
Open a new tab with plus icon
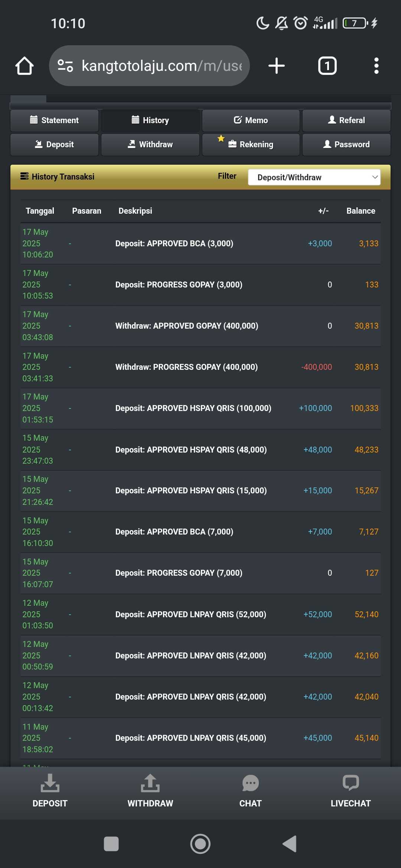pos(277,66)
